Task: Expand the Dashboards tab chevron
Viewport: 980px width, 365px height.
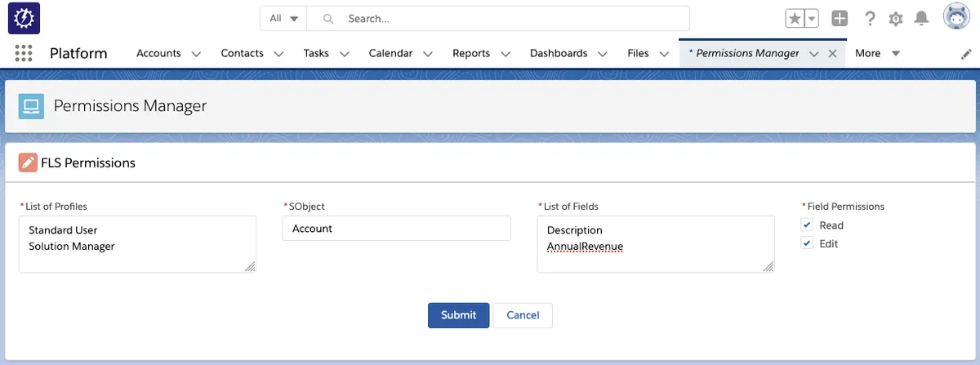Action: 603,54
